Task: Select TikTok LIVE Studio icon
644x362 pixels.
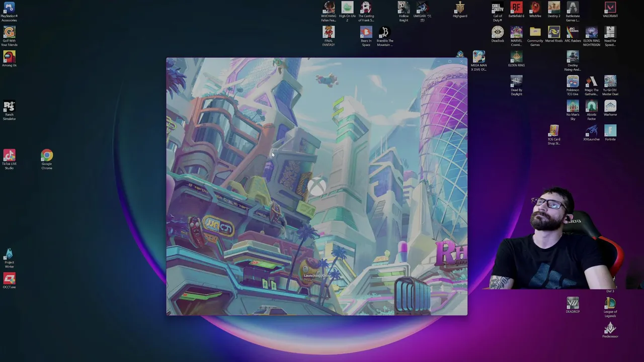Action: click(x=9, y=159)
